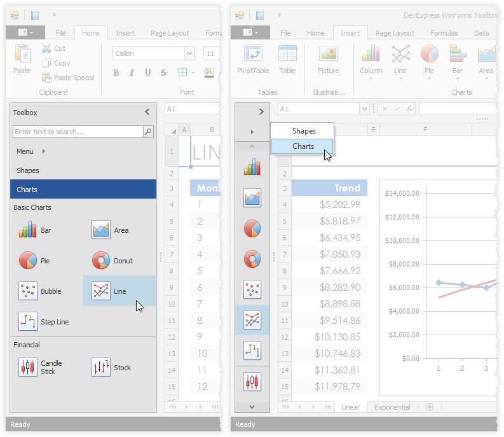Click bar chart icon in collapsed toolbox
This screenshot has height=437, width=504.
pyautogui.click(x=252, y=167)
